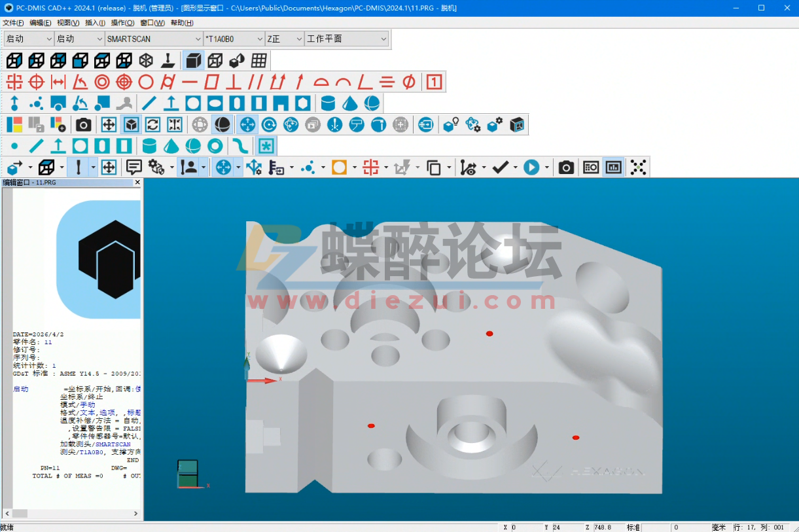This screenshot has height=532, width=799.
Task: Open the Z正 work plane dropdown
Action: point(298,39)
